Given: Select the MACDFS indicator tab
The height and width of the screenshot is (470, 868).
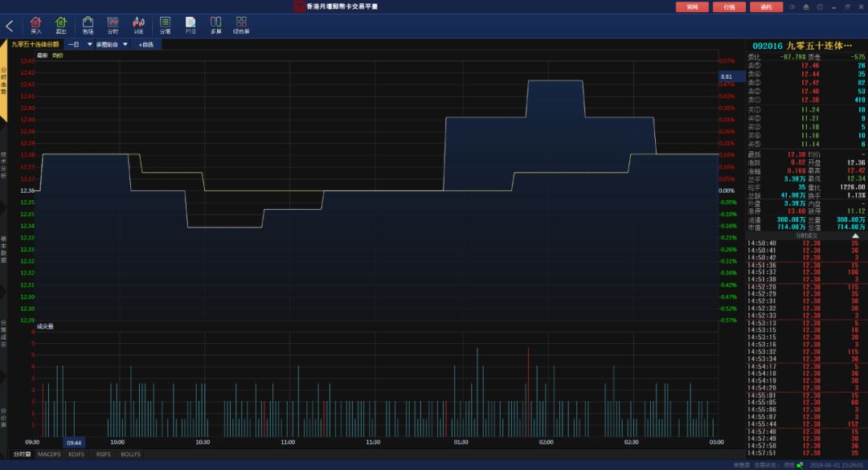Looking at the screenshot, I should pos(49,454).
